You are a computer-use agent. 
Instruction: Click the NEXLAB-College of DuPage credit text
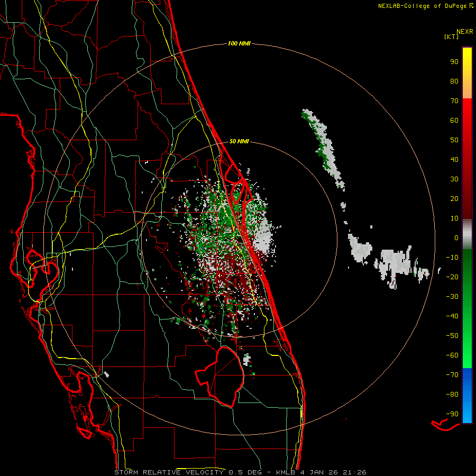[x=422, y=6]
